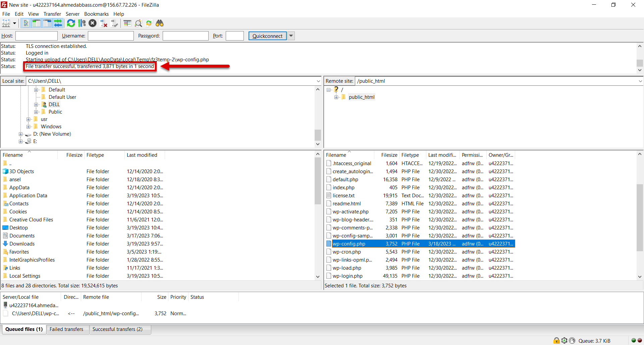The width and height of the screenshot is (644, 345).
Task: Open the Quickconnect history dropdown arrow
Action: [x=291, y=36]
